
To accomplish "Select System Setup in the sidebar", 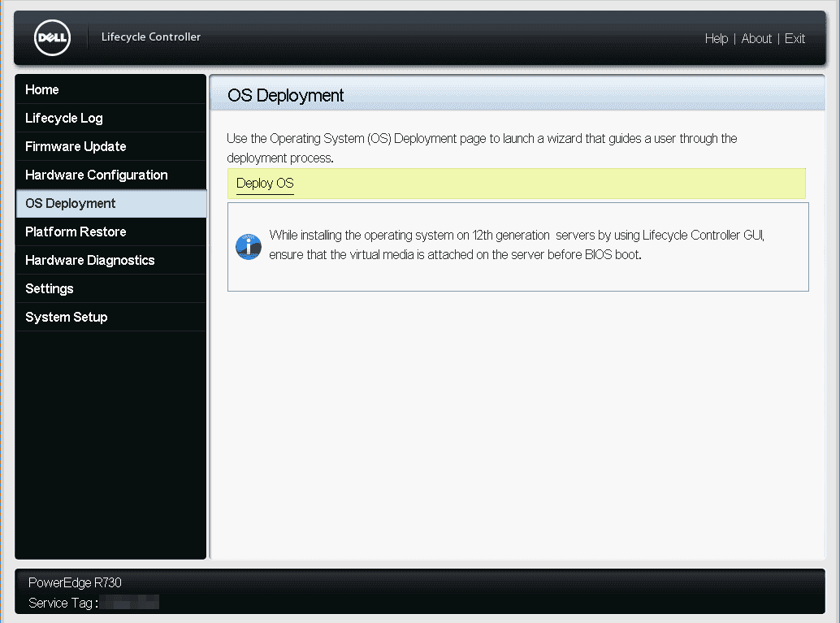I will coord(66,317).
